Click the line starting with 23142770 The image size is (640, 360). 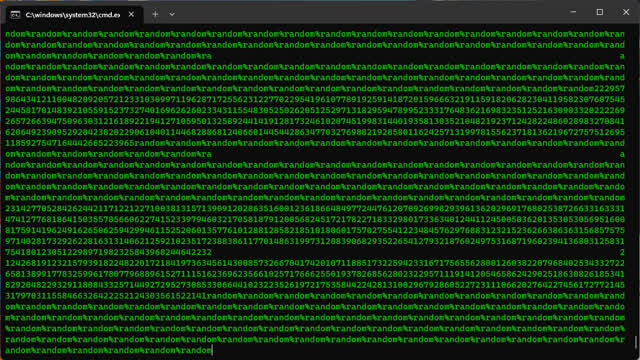point(315,209)
